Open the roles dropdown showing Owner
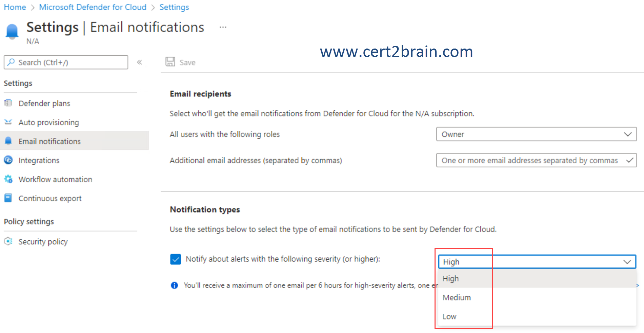The width and height of the screenshot is (644, 333). (536, 134)
